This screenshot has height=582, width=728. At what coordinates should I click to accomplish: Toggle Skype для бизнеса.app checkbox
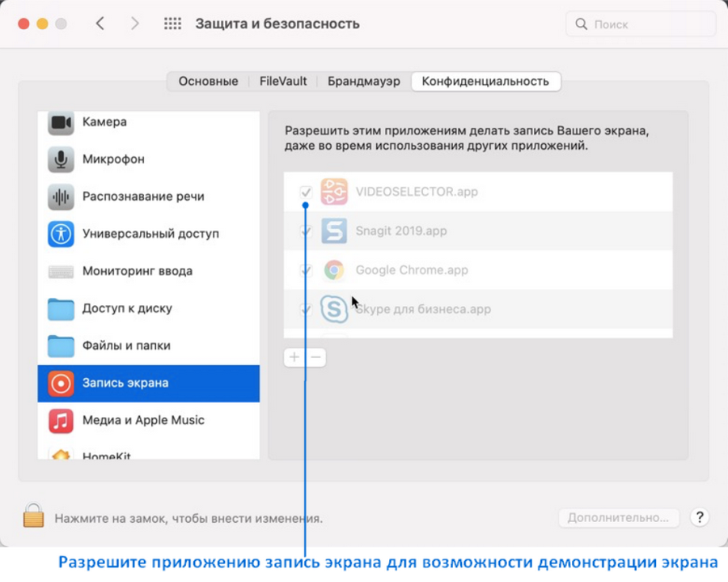pos(306,309)
